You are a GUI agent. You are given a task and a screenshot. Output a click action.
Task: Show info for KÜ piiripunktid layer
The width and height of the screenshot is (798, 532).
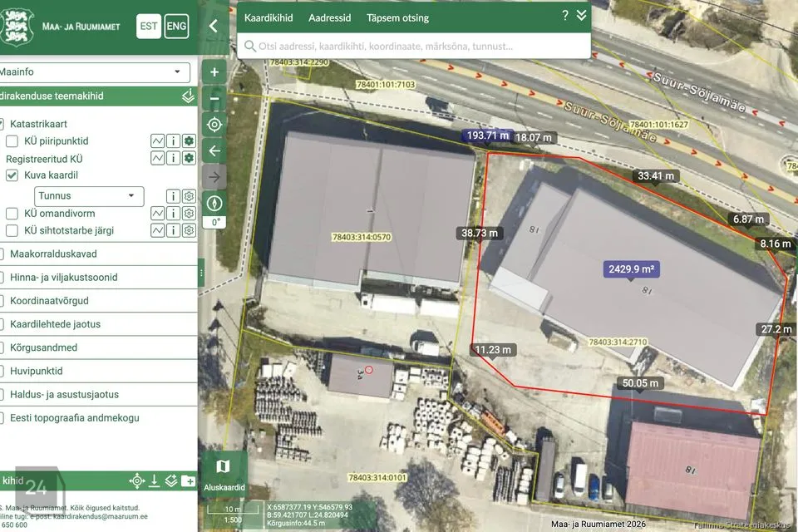click(x=173, y=141)
